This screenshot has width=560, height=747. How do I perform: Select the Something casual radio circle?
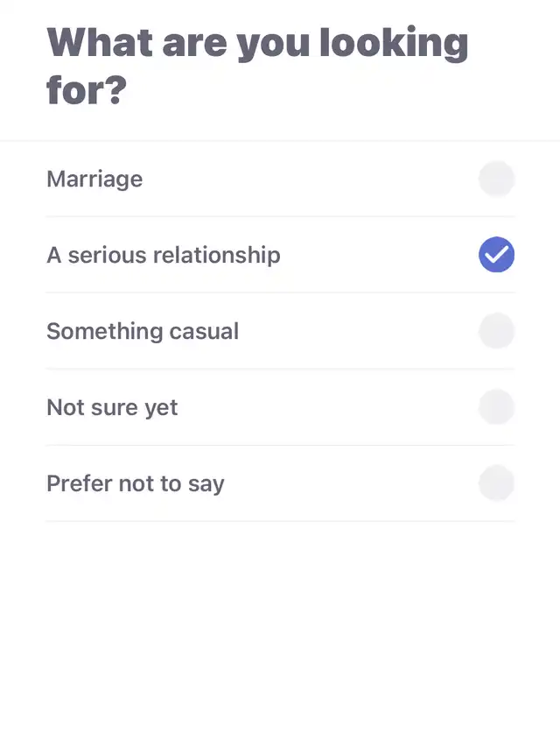pos(496,331)
